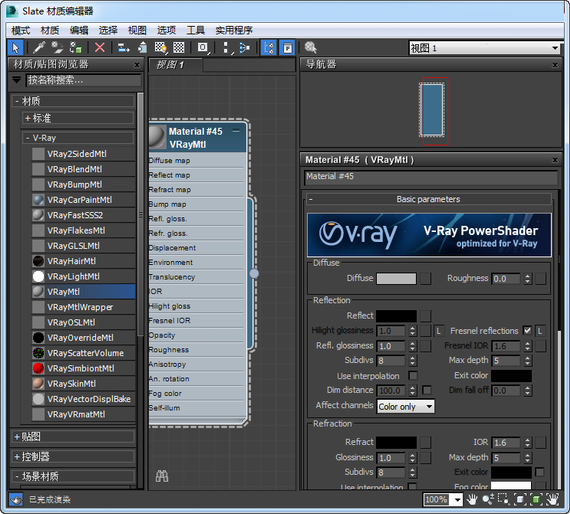Click Material #45 name field
570x514 pixels.
tap(431, 177)
